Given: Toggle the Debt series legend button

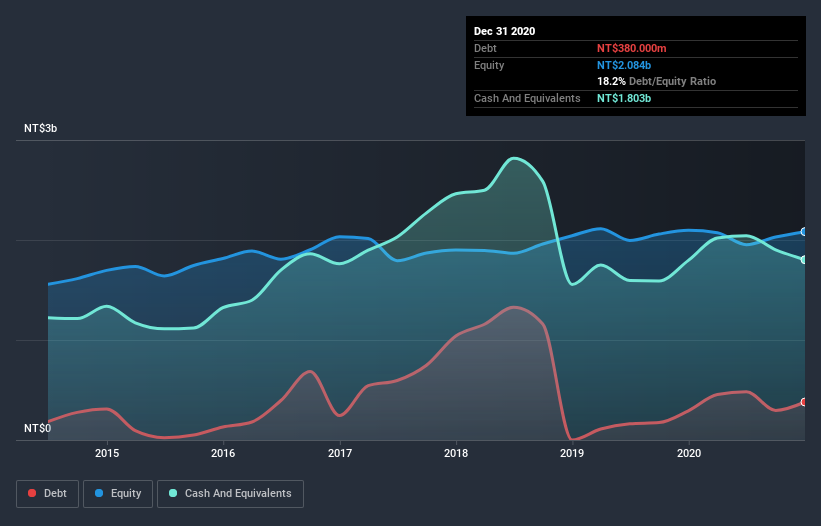Looking at the screenshot, I should click(x=47, y=494).
